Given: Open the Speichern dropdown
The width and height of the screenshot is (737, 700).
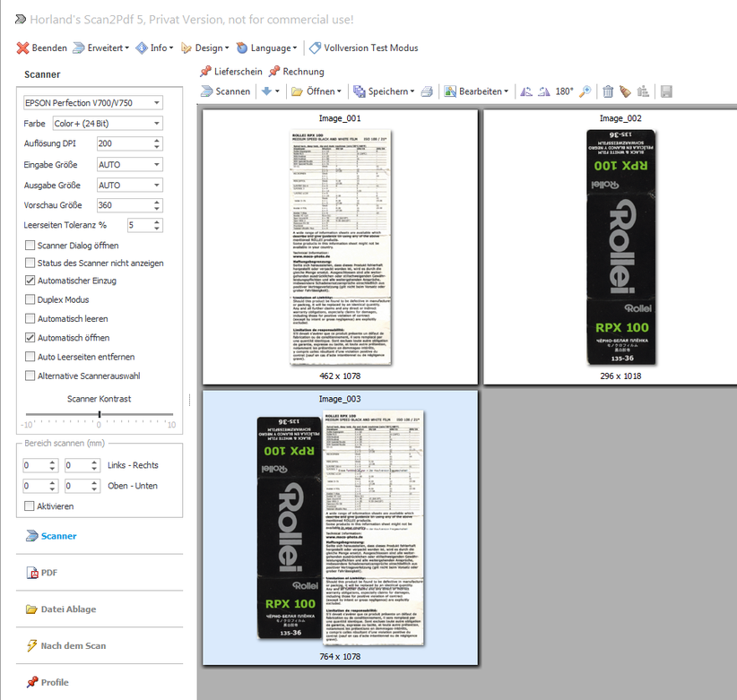Looking at the screenshot, I should point(412,91).
